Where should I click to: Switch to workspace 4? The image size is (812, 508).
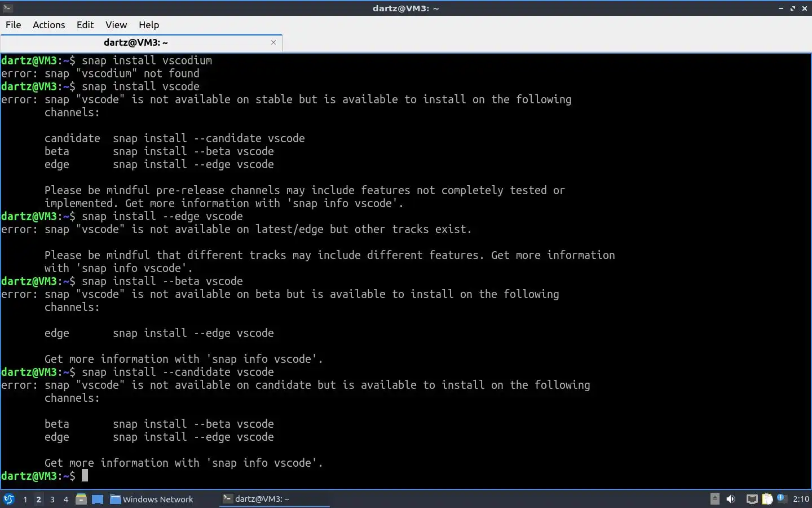point(65,499)
